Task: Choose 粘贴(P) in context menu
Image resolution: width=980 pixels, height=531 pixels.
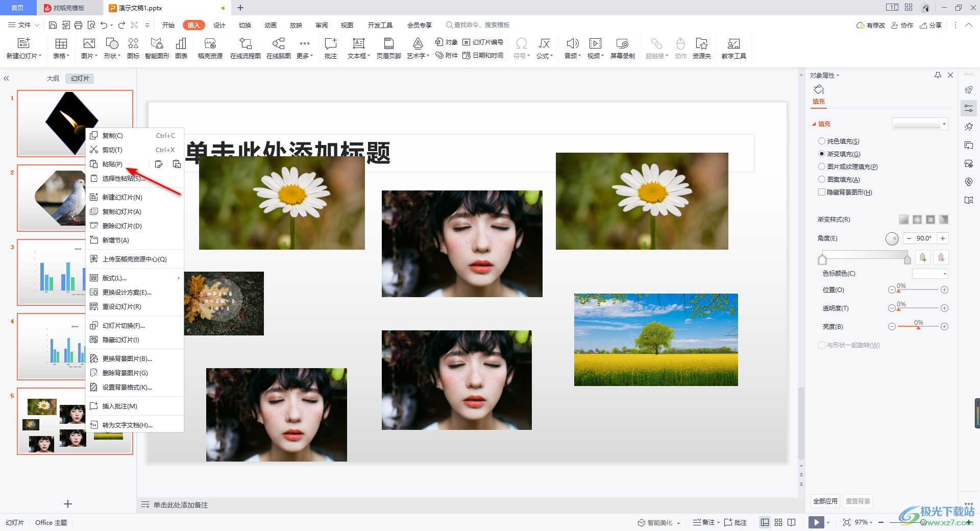Action: coord(112,164)
